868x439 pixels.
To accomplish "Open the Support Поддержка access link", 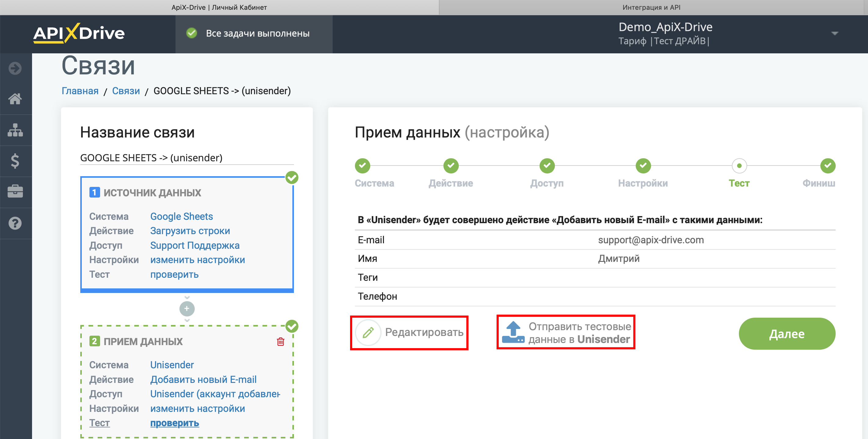I will pos(195,245).
